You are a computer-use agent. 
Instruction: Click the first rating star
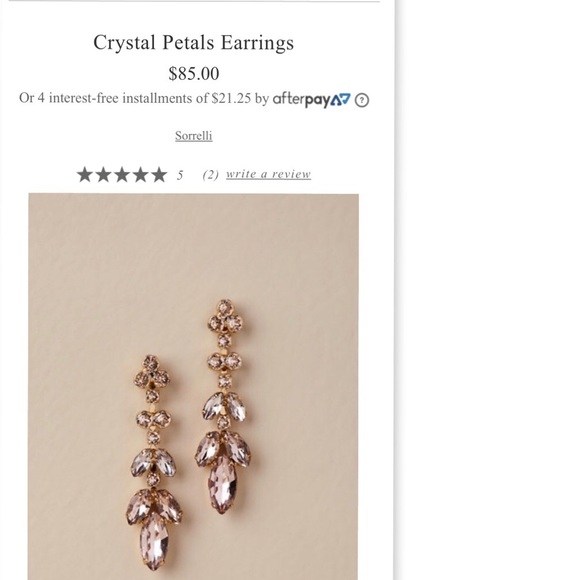pyautogui.click(x=85, y=175)
